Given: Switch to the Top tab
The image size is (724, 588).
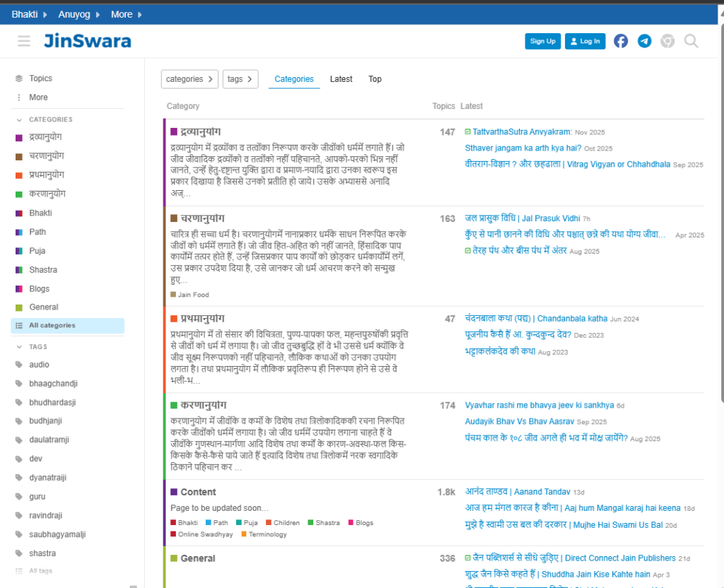Looking at the screenshot, I should tap(375, 79).
